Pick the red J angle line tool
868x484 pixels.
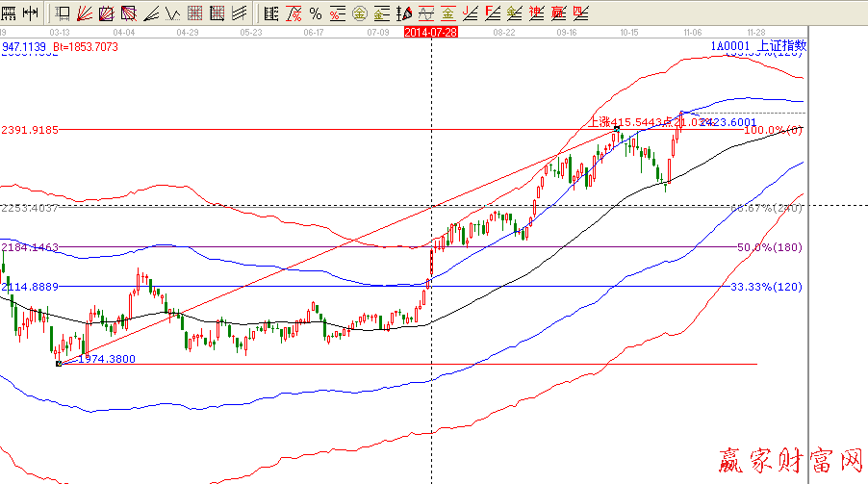coord(471,13)
